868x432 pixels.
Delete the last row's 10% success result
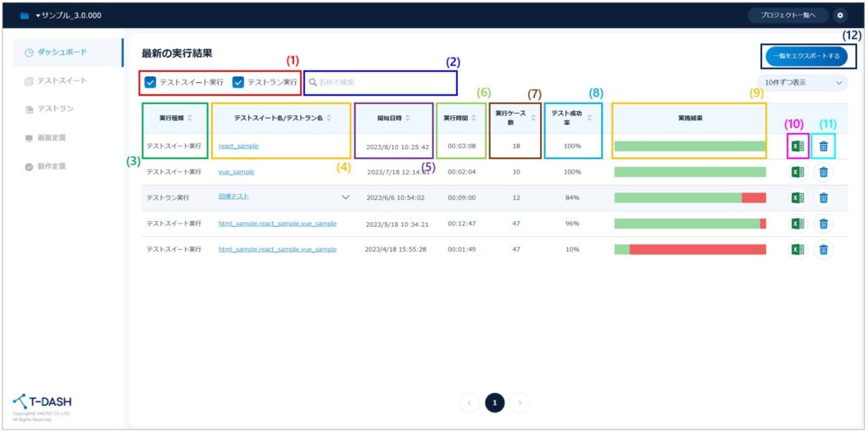click(823, 250)
